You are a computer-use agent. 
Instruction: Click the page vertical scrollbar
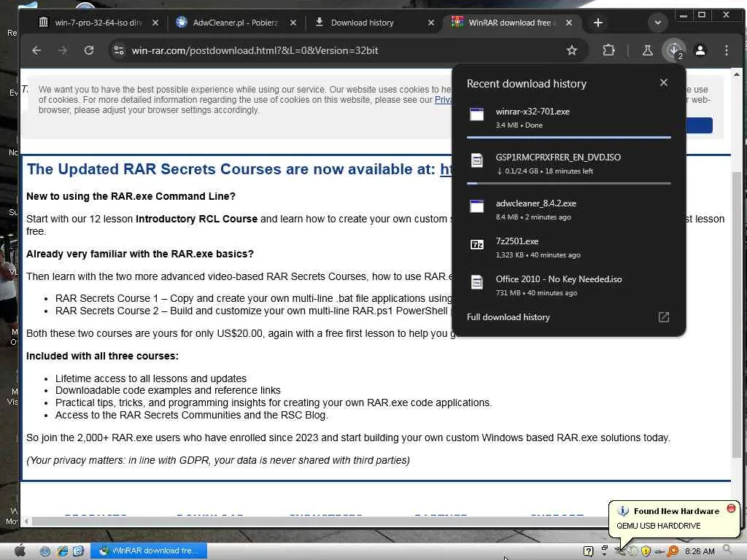[x=737, y=314]
